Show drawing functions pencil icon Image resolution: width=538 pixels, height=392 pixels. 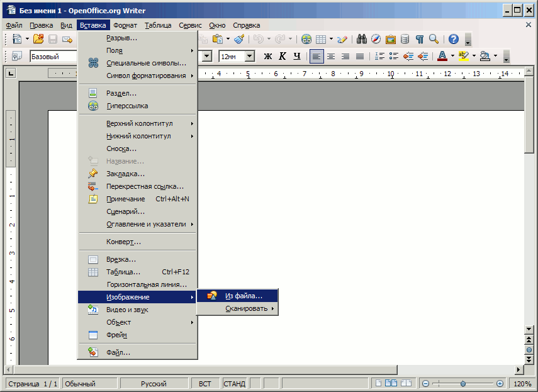pyautogui.click(x=342, y=39)
